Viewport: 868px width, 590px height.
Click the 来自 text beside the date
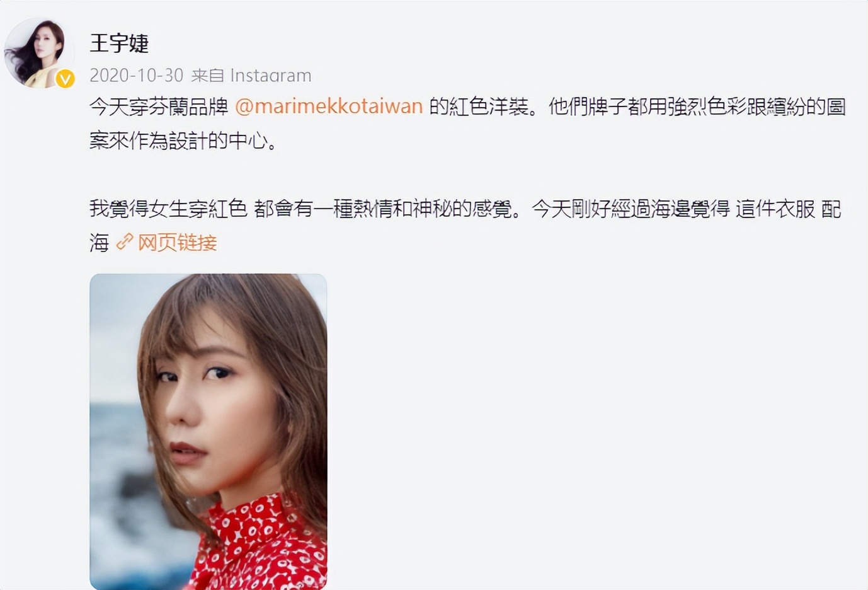pyautogui.click(x=208, y=76)
